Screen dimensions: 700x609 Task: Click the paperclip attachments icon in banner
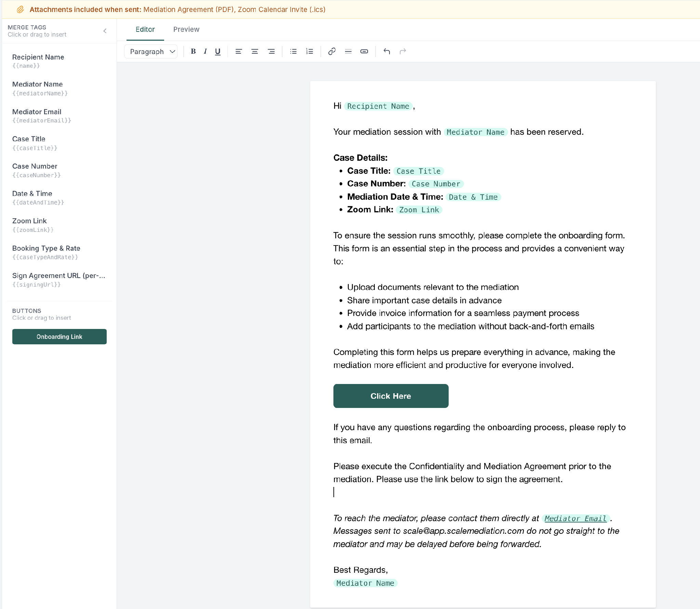point(20,9)
